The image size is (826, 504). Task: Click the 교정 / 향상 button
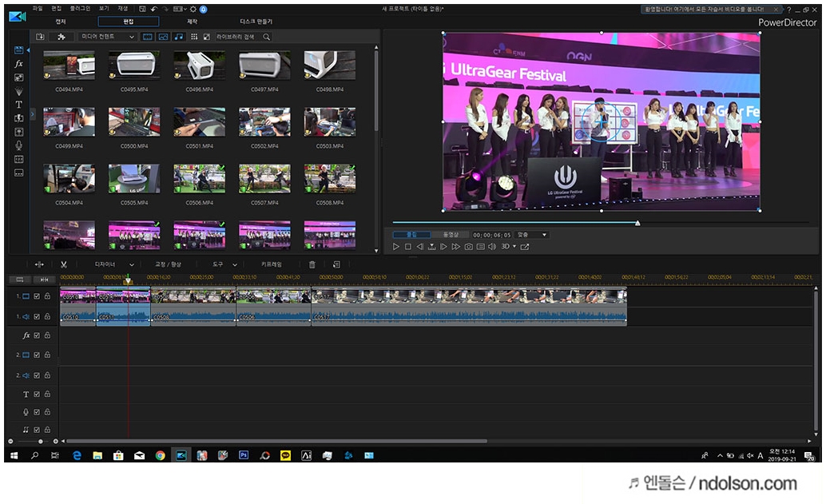168,264
